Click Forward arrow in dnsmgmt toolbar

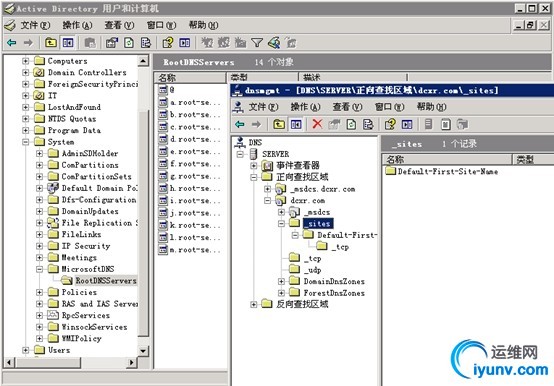pyautogui.click(x=256, y=124)
